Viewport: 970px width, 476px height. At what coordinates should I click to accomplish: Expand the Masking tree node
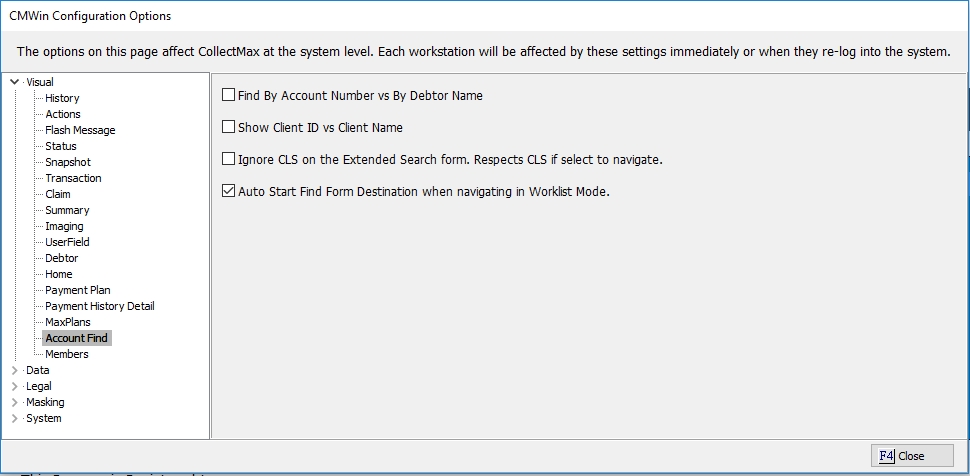14,402
